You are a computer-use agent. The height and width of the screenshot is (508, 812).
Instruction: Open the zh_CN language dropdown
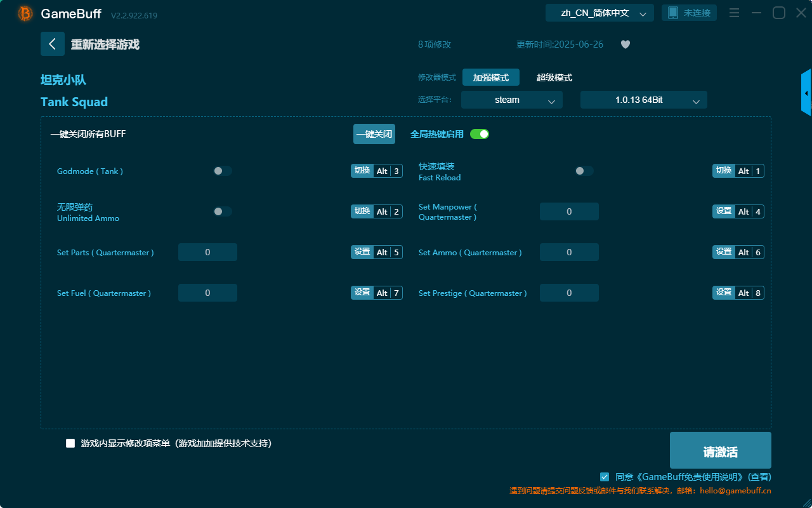click(x=599, y=13)
